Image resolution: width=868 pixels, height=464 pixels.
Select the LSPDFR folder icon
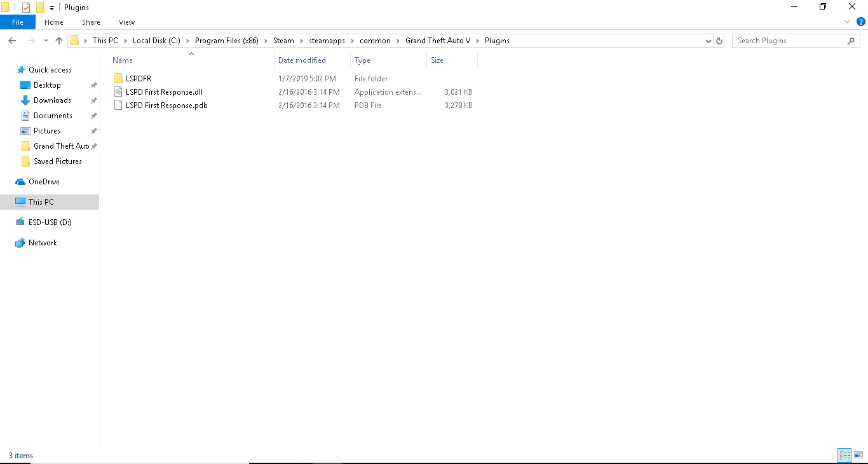point(118,79)
